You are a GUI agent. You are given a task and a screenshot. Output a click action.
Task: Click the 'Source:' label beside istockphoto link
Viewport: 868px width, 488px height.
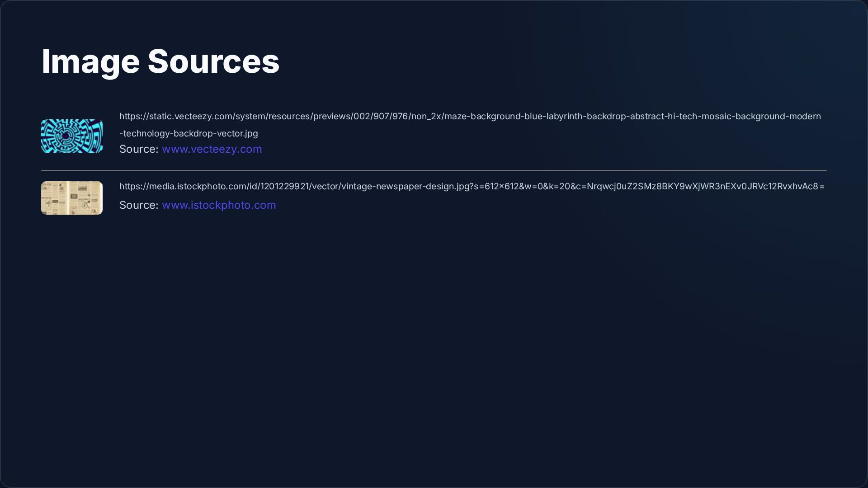pyautogui.click(x=138, y=205)
